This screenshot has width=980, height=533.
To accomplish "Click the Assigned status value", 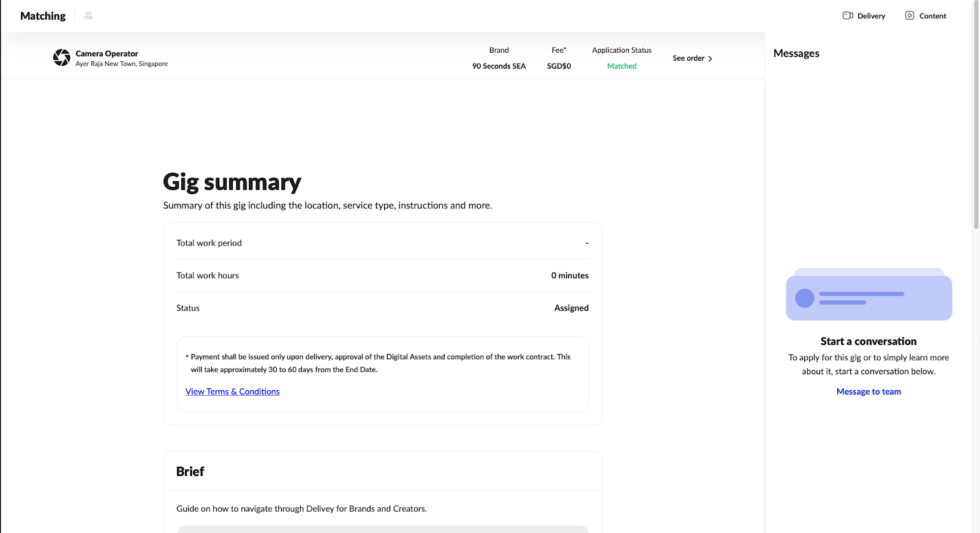I will [x=571, y=308].
